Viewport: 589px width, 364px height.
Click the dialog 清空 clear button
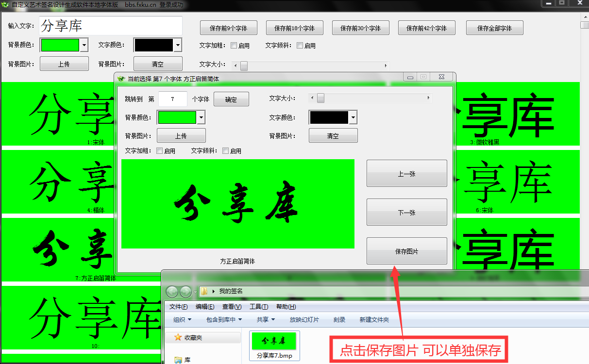click(x=333, y=136)
